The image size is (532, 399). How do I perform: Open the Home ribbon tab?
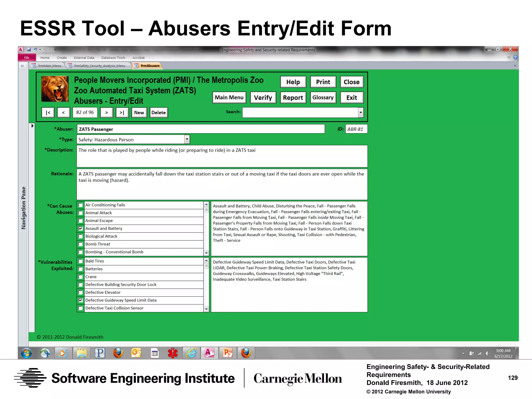pyautogui.click(x=45, y=58)
